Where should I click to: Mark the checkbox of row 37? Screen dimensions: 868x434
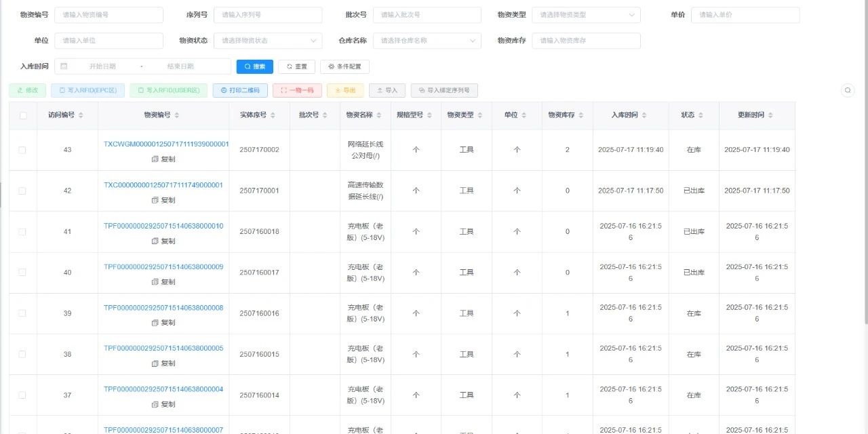point(22,395)
